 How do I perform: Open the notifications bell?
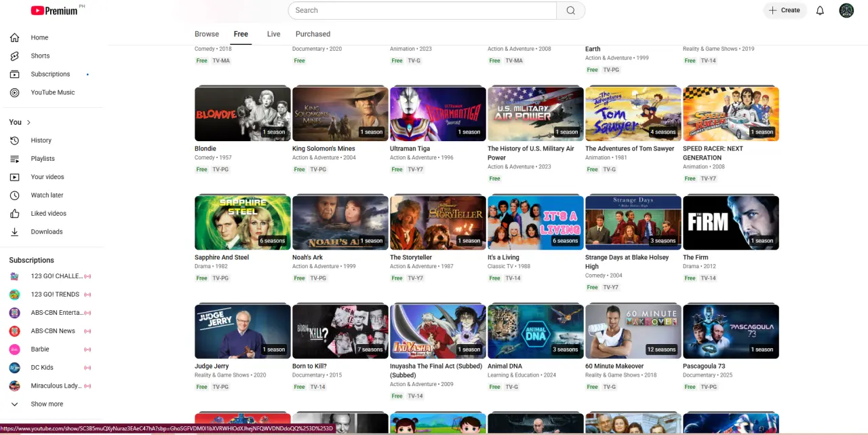coord(820,10)
